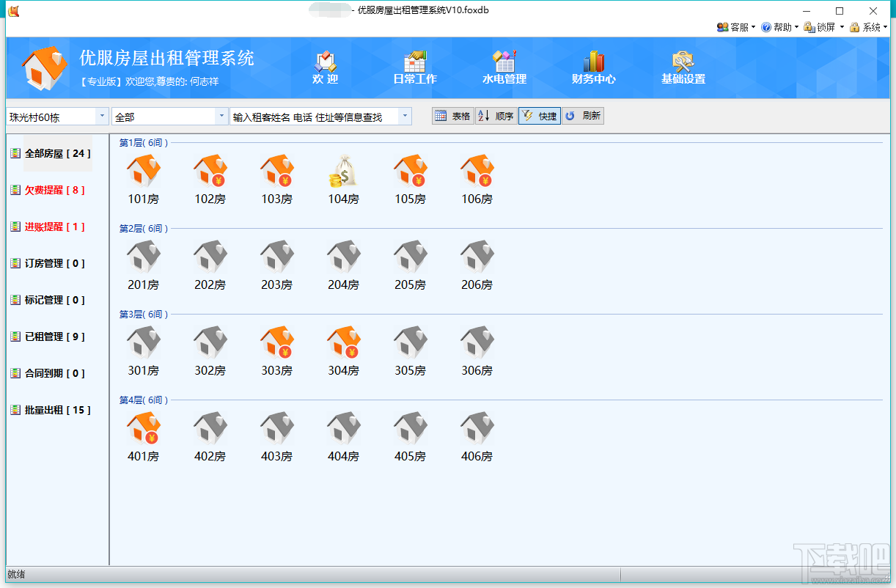Select room 204房 icon
This screenshot has width=896, height=588.
click(343, 257)
